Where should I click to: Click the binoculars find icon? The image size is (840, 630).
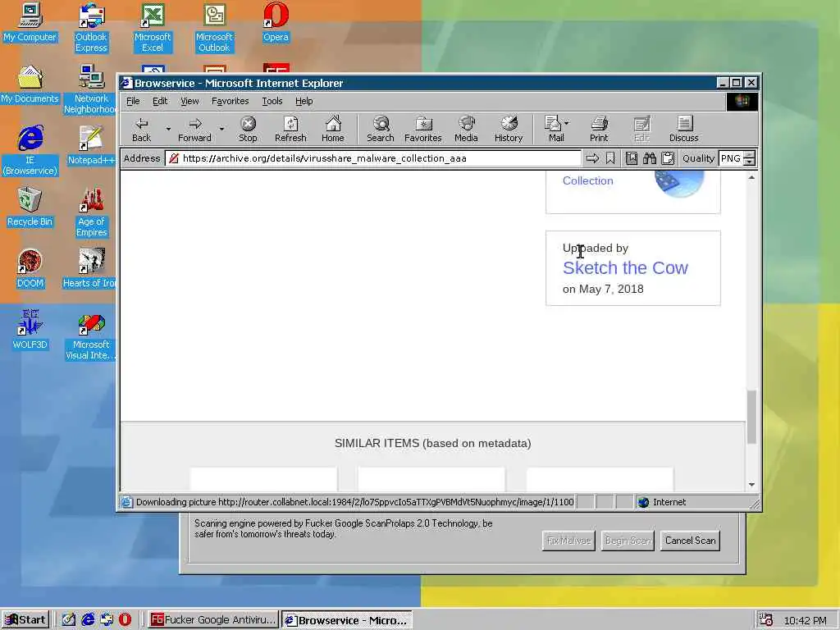[x=650, y=158]
